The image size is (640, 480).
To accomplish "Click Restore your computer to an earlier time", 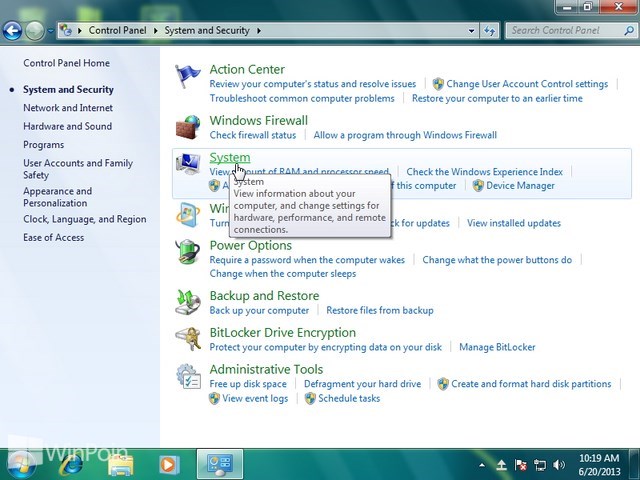I will click(497, 98).
